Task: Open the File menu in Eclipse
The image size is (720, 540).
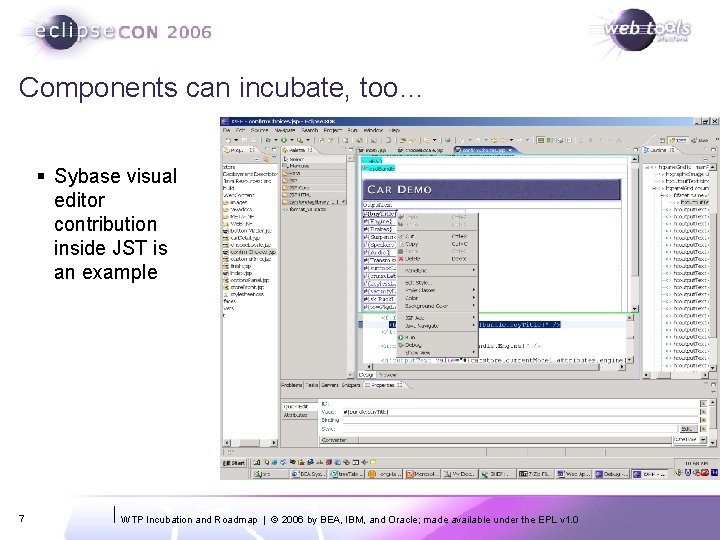Action: tap(226, 130)
